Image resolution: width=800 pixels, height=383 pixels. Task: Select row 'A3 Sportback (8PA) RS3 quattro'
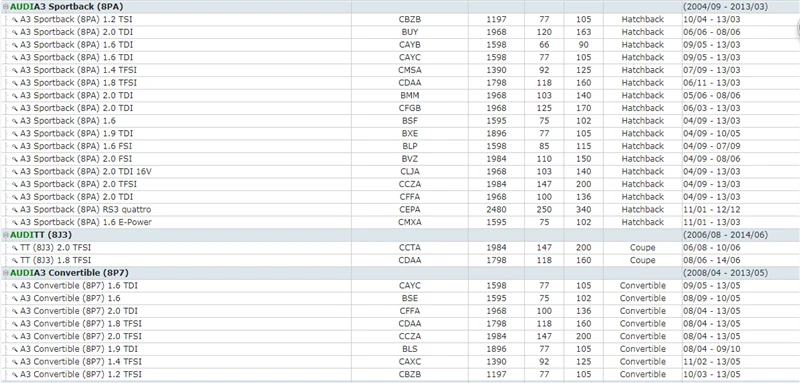tap(400, 210)
